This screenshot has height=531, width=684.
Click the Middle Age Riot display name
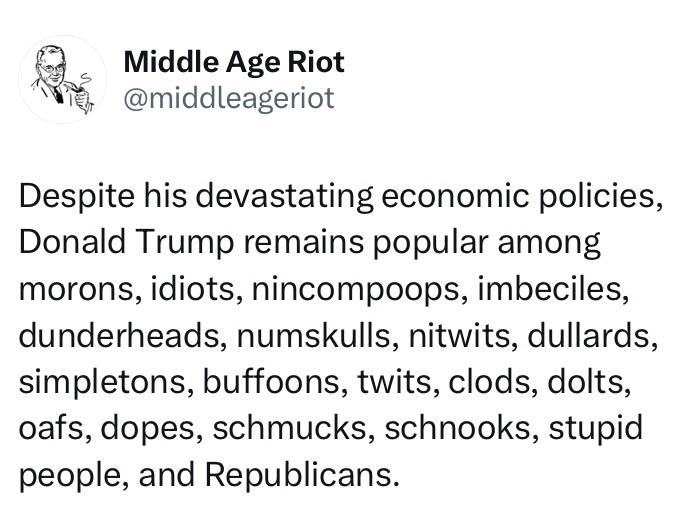tap(234, 62)
